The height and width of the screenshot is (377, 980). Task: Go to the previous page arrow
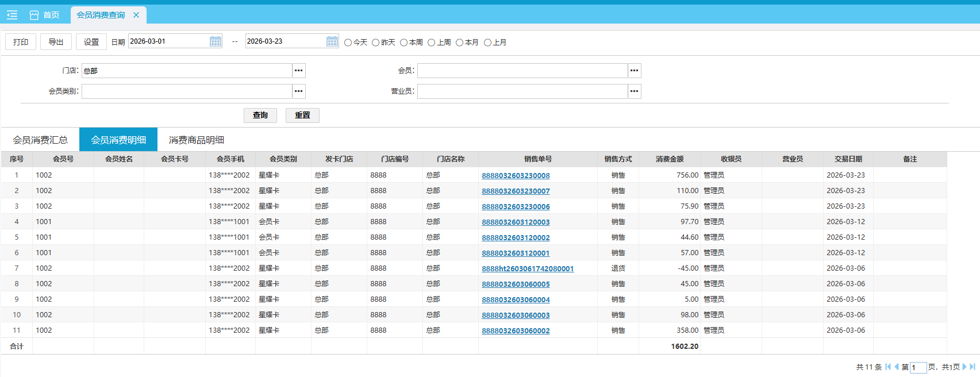click(x=896, y=367)
